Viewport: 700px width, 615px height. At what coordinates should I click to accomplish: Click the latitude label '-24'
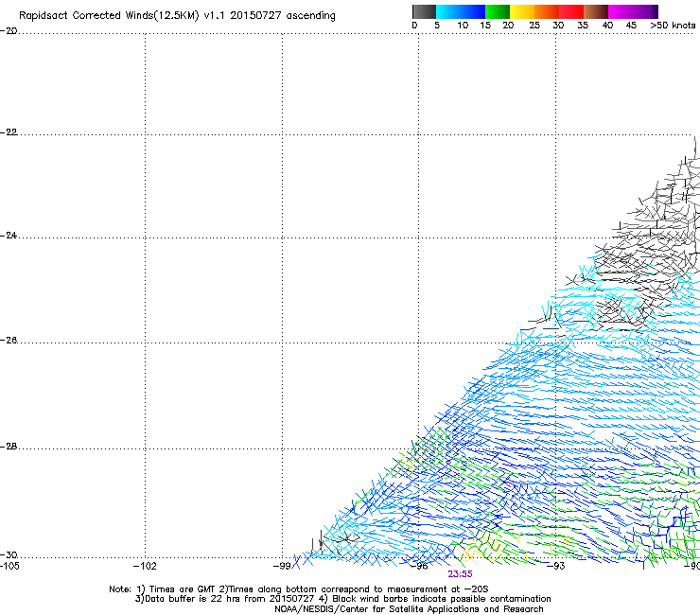coord(9,236)
